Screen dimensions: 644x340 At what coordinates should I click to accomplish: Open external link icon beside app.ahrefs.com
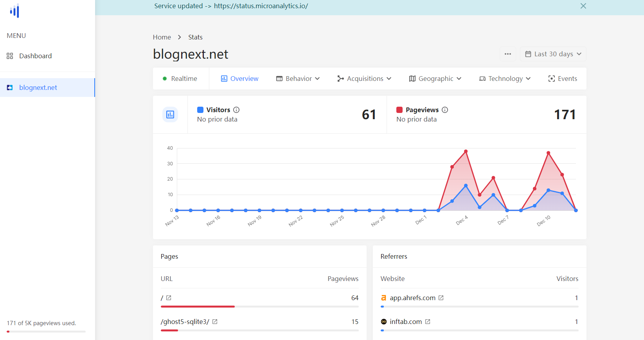pyautogui.click(x=441, y=298)
